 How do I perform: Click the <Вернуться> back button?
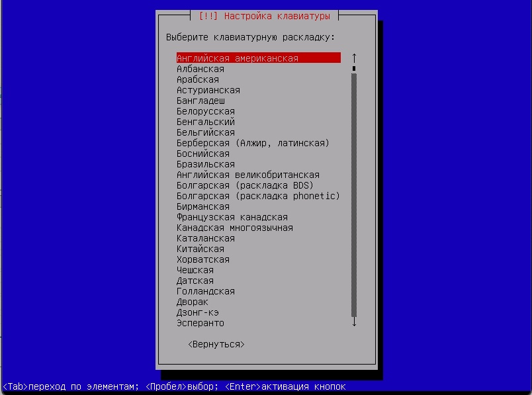(216, 344)
